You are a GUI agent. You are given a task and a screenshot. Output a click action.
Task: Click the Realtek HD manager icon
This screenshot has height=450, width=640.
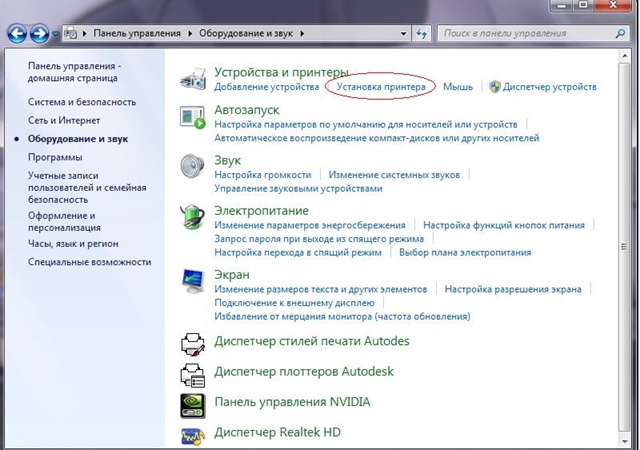coord(192,434)
